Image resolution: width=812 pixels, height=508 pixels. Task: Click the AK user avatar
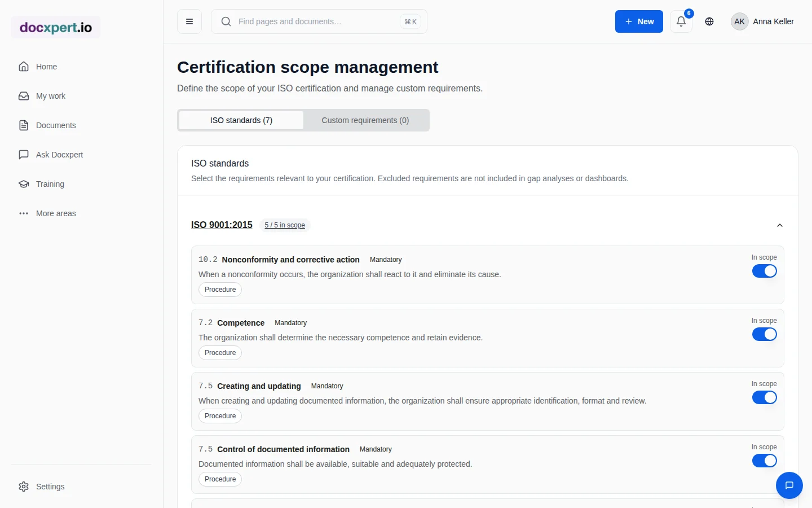click(x=740, y=21)
